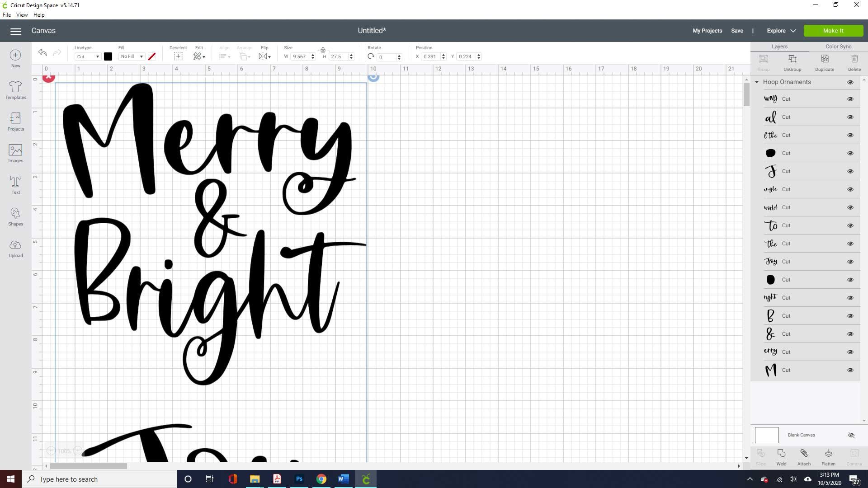Image resolution: width=868 pixels, height=488 pixels.
Task: Open the Help menu
Action: coord(39,15)
